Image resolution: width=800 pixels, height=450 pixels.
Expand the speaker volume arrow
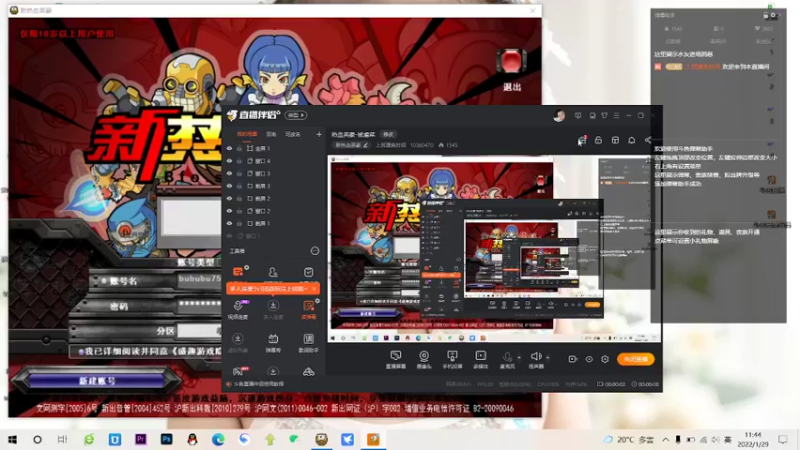coord(548,357)
